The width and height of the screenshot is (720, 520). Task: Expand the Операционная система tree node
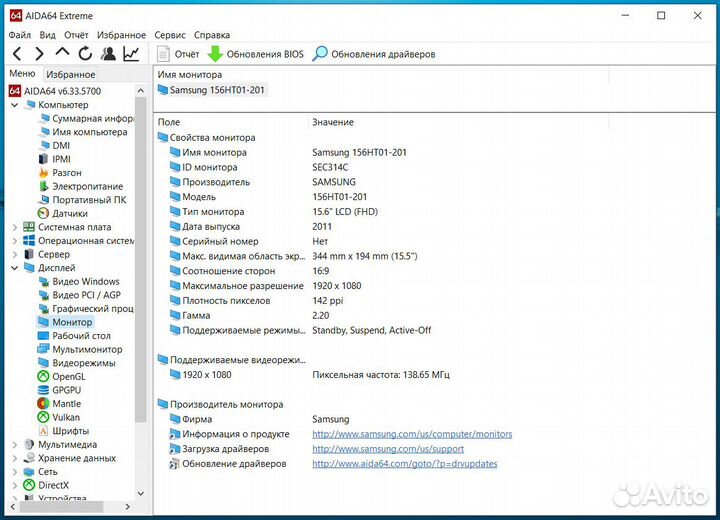pos(15,241)
